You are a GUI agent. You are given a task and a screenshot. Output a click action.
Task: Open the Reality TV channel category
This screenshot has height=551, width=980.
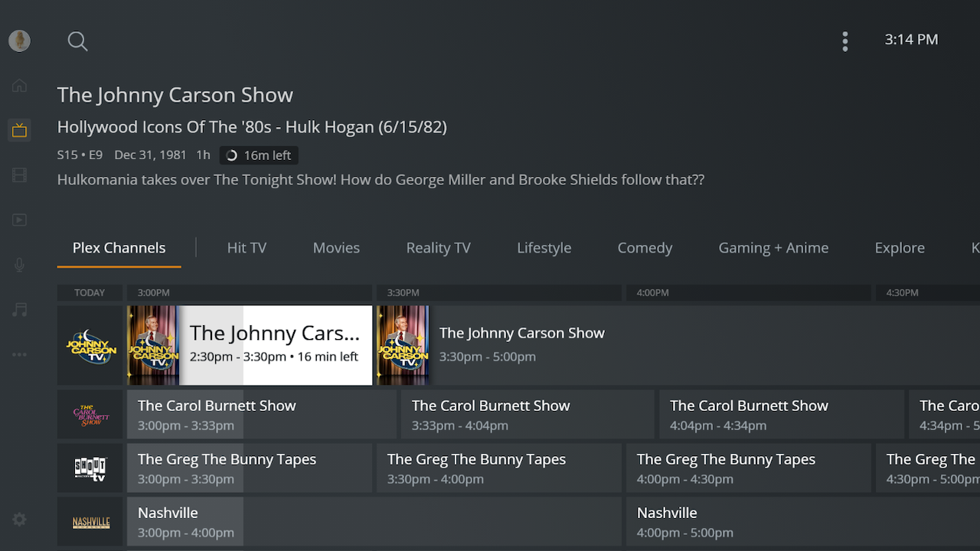tap(438, 247)
